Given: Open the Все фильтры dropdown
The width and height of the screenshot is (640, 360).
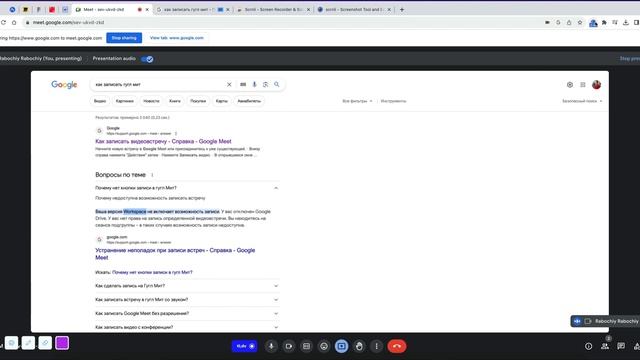Looking at the screenshot, I should 357,101.
